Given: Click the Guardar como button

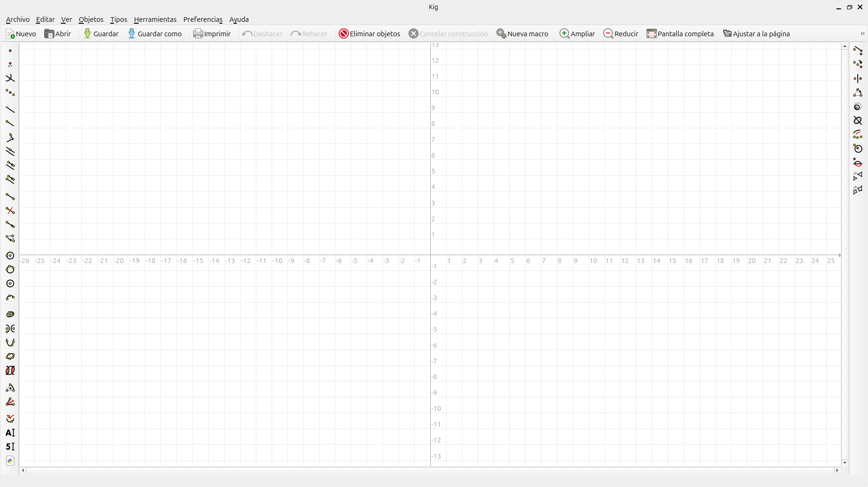Looking at the screenshot, I should tap(155, 34).
